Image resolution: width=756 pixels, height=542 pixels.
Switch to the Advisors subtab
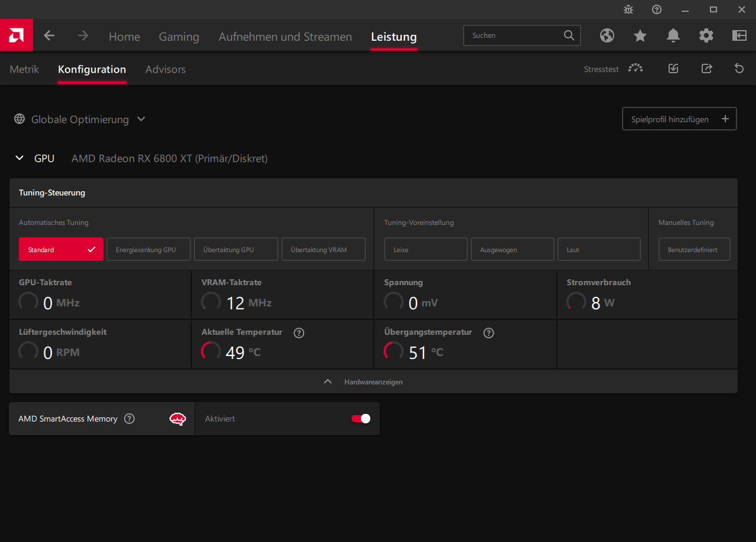coord(165,69)
